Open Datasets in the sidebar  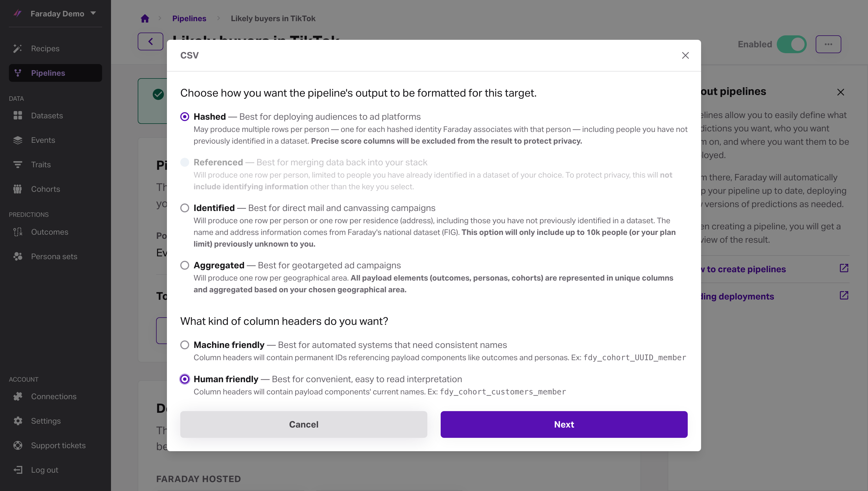click(x=55, y=116)
